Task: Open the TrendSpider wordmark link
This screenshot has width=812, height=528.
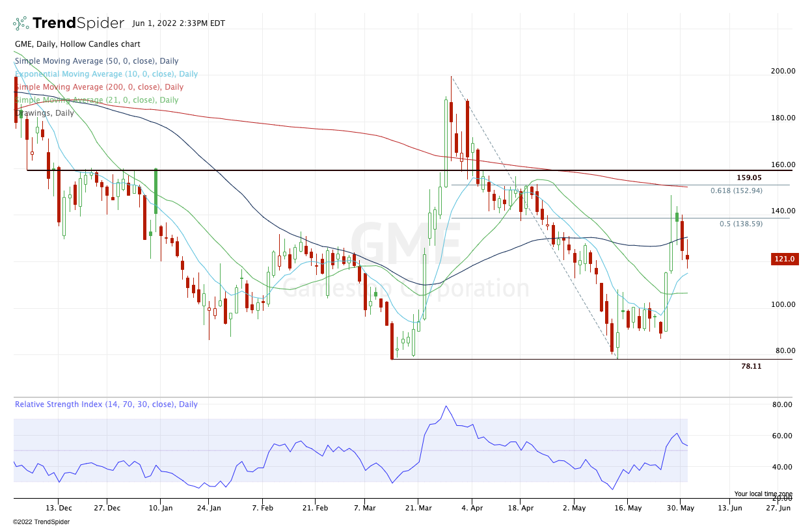Action: pyautogui.click(x=78, y=23)
